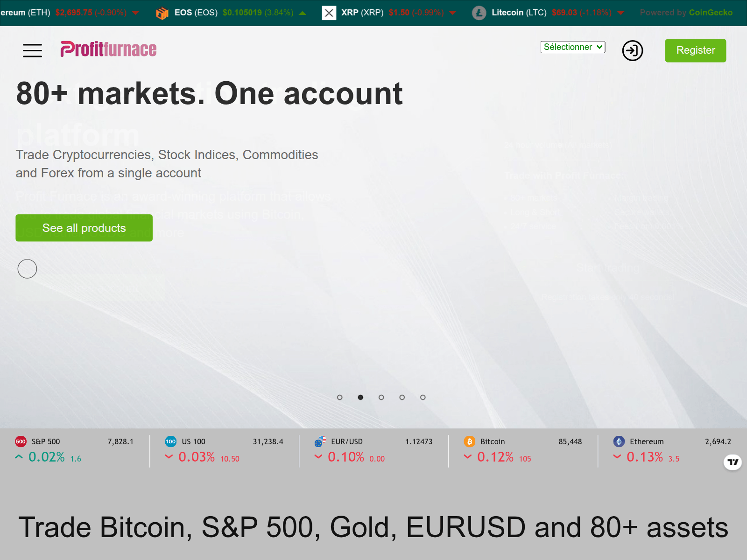Image resolution: width=747 pixels, height=560 pixels.
Task: Click the Ethereum icon in widget
Action: click(x=619, y=441)
